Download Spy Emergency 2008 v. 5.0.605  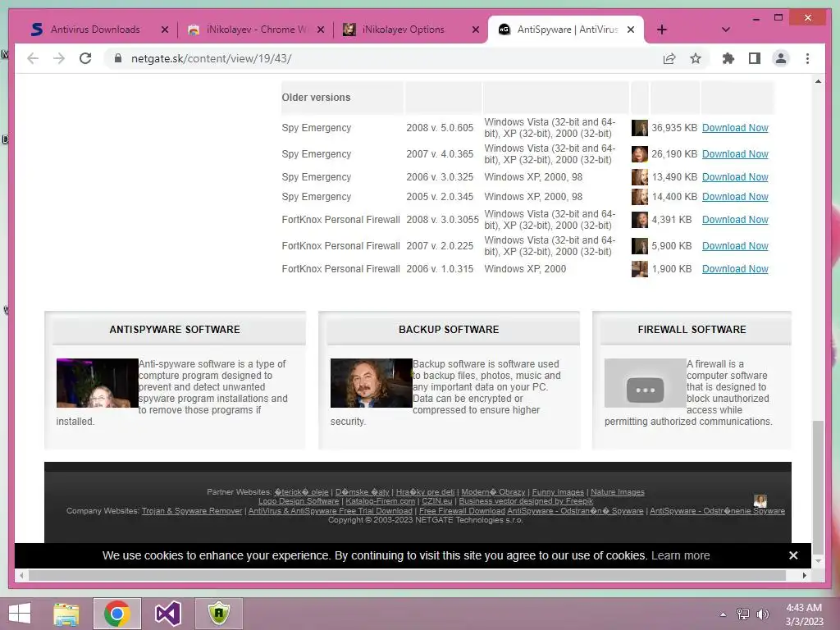coord(735,127)
